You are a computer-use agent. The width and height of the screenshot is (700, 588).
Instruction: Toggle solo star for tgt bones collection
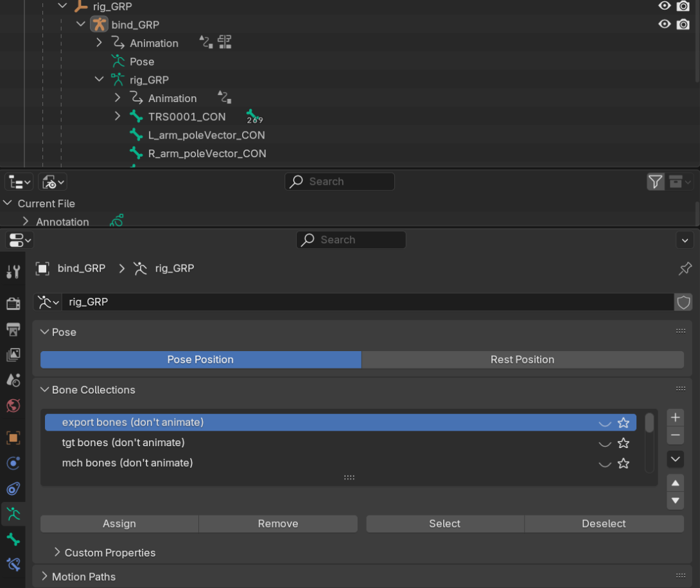pyautogui.click(x=623, y=444)
